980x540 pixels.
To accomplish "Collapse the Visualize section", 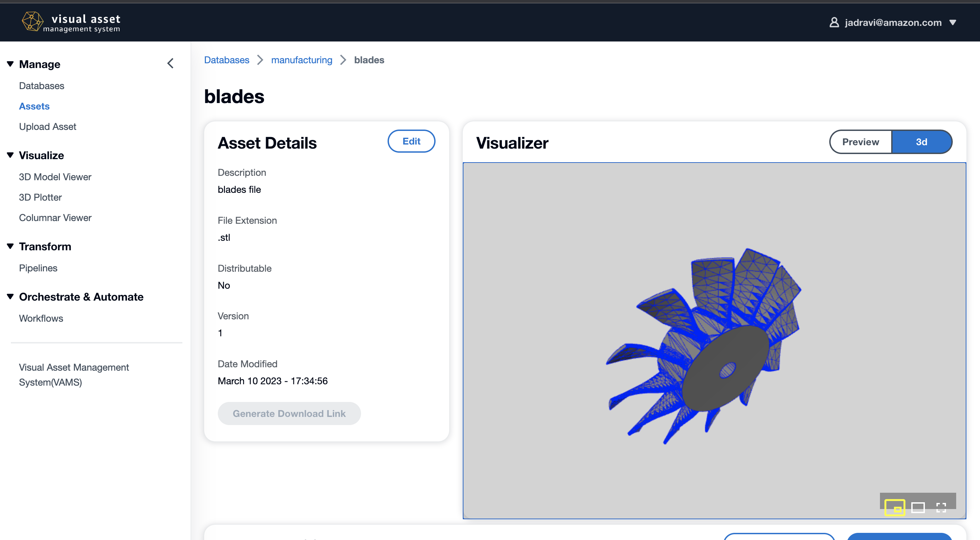I will (10, 155).
